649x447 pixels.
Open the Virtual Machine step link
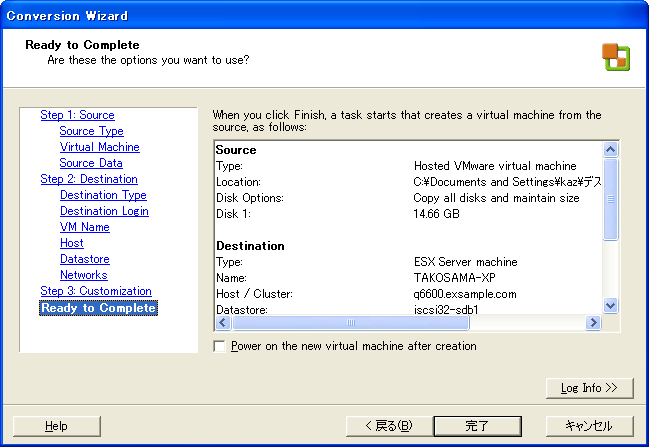(x=100, y=147)
